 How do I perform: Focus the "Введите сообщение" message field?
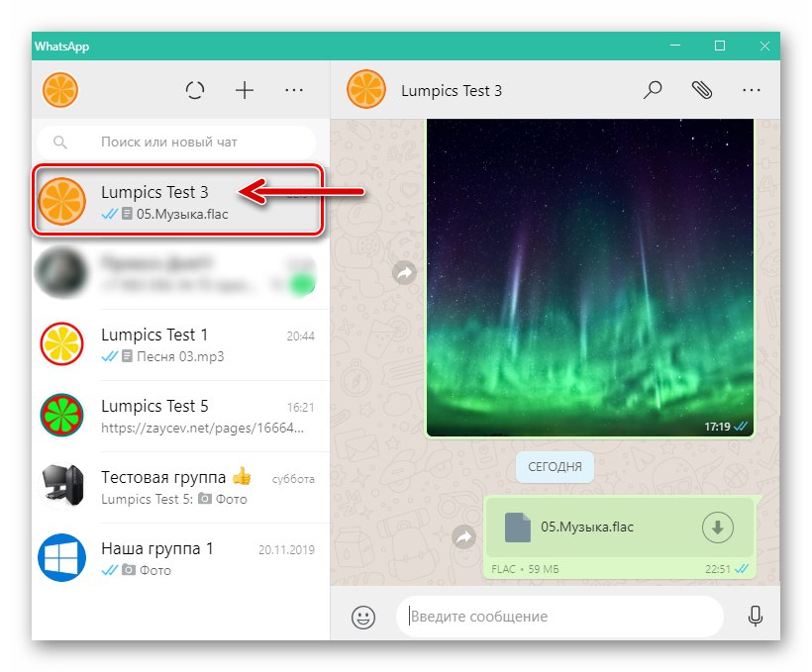point(559,617)
